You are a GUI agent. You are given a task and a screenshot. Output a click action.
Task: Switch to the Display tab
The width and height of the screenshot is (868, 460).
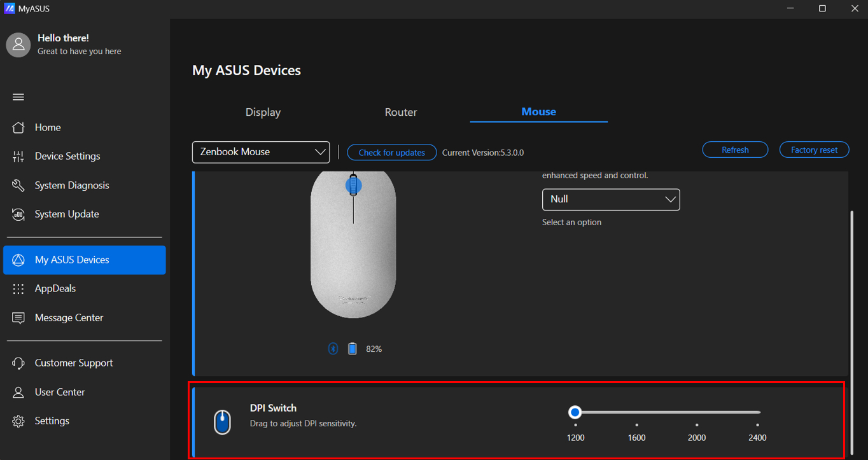coord(263,112)
